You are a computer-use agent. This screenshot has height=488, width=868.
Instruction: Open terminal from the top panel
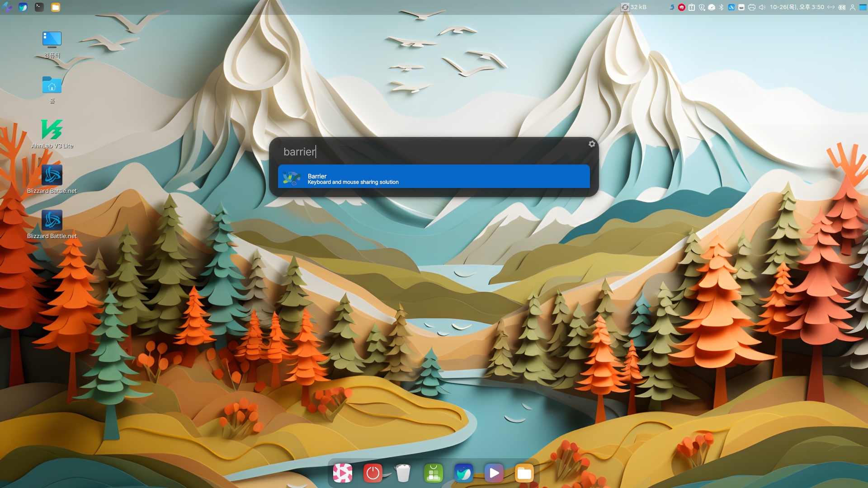(39, 7)
